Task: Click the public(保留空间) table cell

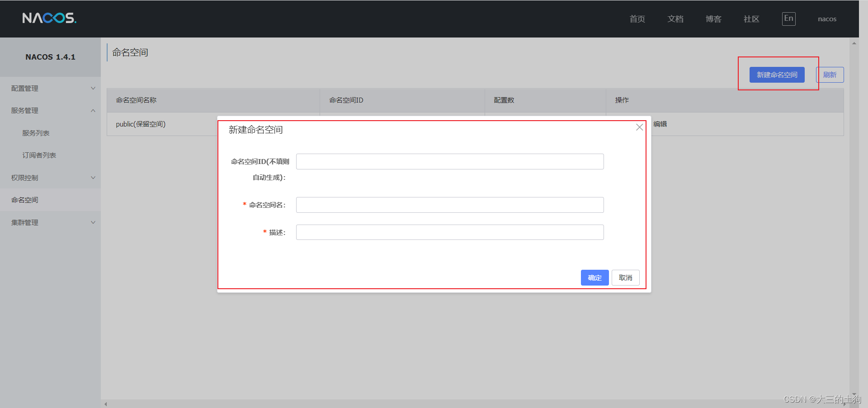Action: click(141, 124)
